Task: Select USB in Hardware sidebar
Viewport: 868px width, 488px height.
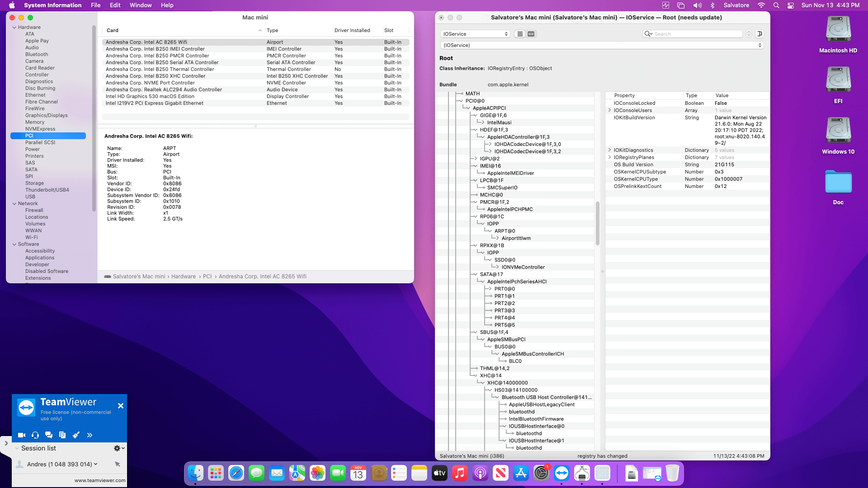Action: pyautogui.click(x=30, y=197)
